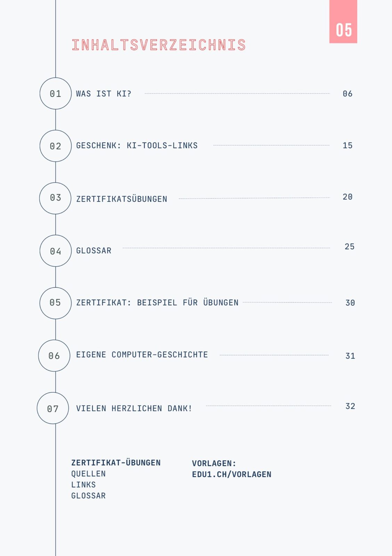Click the 'Inhaltsverzeichnis' page heading
Image resolution: width=392 pixels, height=556 pixels.
pos(158,45)
